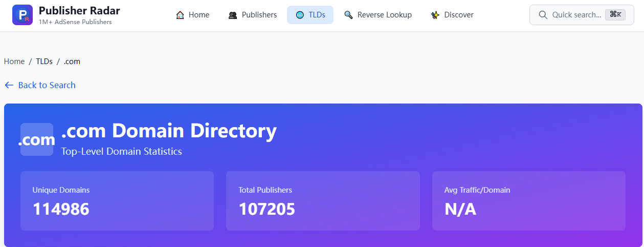Image resolution: width=644 pixels, height=247 pixels.
Task: Open the Discover nav item
Action: pos(452,15)
